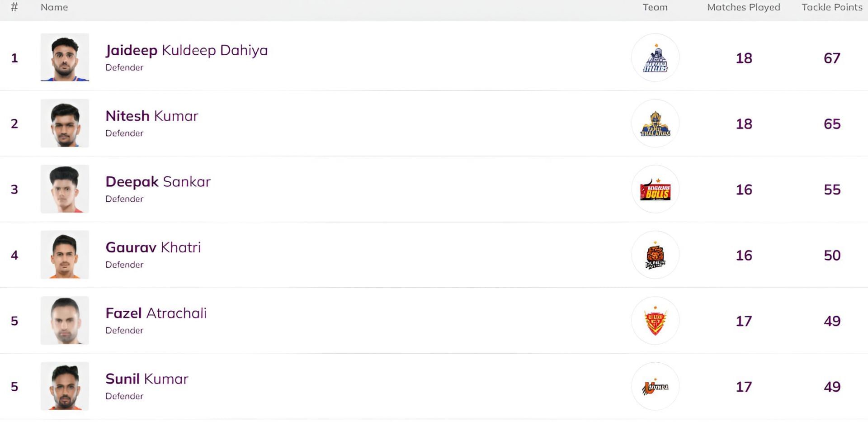
Task: Click the Sunil Kumar player name
Action: coord(147,379)
